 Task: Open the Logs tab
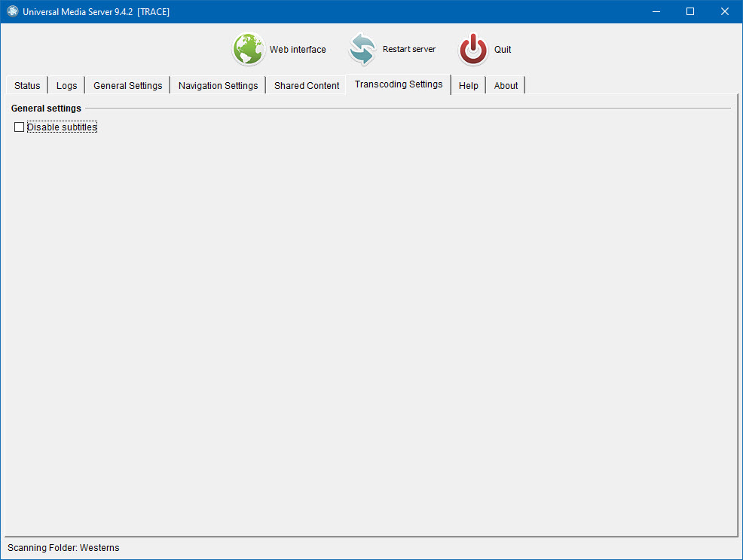pyautogui.click(x=66, y=86)
